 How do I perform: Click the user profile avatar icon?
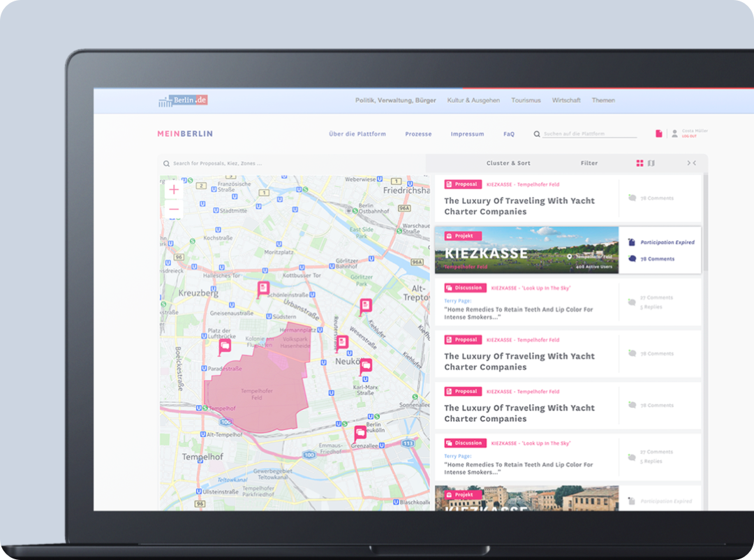tap(674, 133)
